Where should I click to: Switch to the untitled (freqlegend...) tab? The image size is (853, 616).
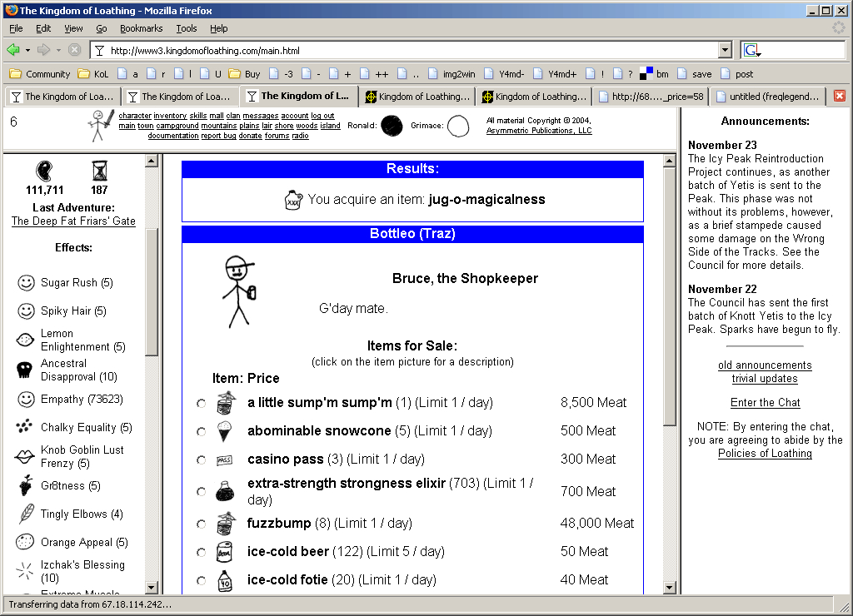tap(768, 97)
